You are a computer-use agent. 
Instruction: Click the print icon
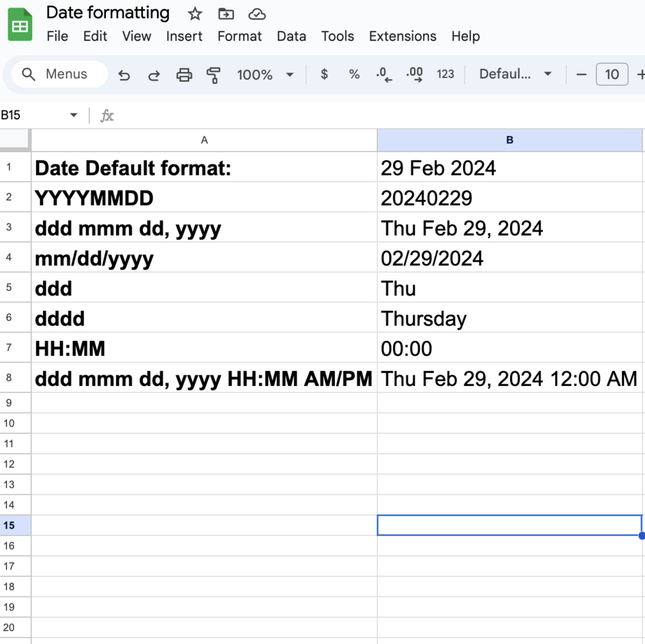[184, 75]
